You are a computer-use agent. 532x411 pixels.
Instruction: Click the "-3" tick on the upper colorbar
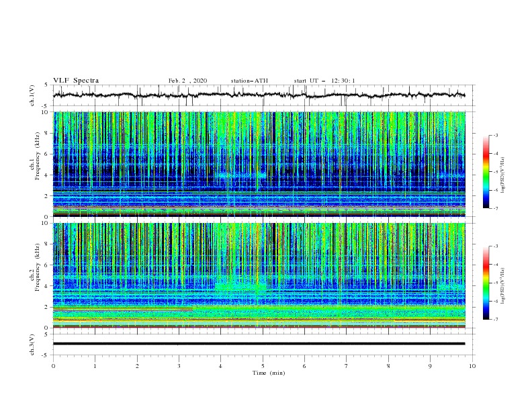(496, 135)
